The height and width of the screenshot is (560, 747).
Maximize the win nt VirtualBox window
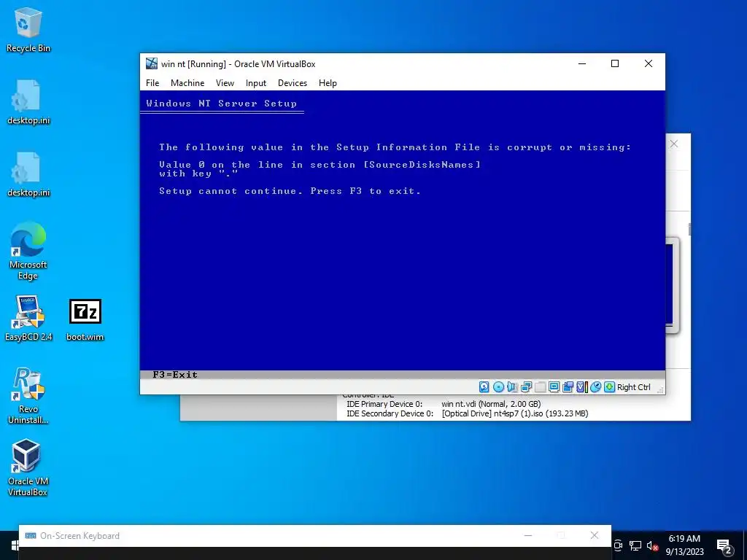click(615, 63)
